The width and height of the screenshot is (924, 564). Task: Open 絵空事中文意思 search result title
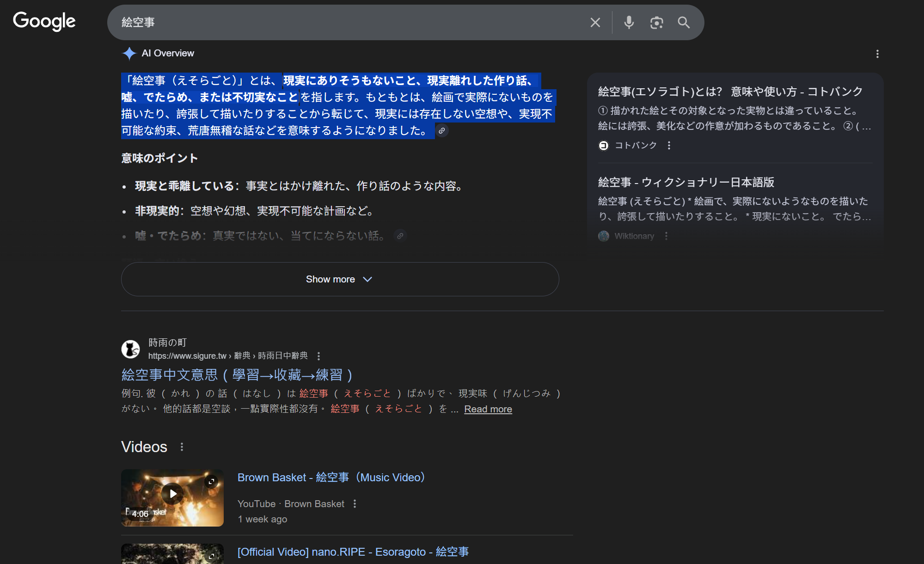pyautogui.click(x=237, y=374)
